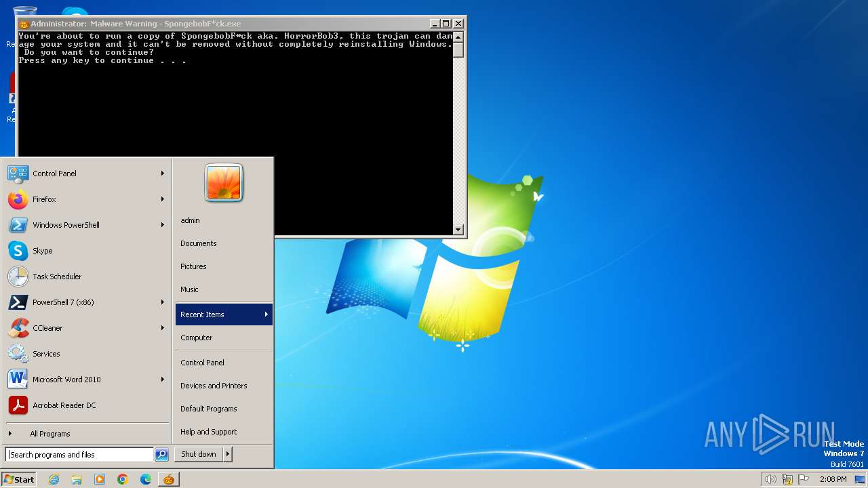Maximize the Malware Warning console window
Screen dimensions: 868x488
click(446, 24)
